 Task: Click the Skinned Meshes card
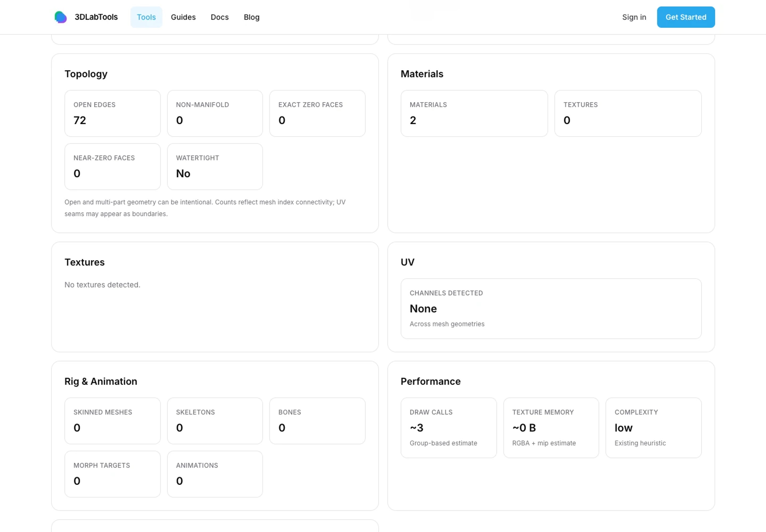(x=112, y=421)
